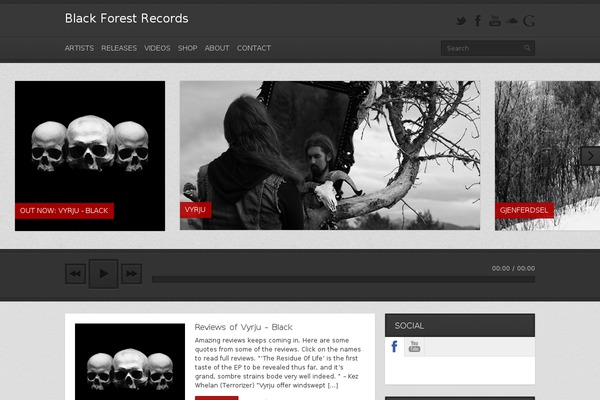Skip to next track
Viewport: 600px width, 400px height.
[132, 274]
